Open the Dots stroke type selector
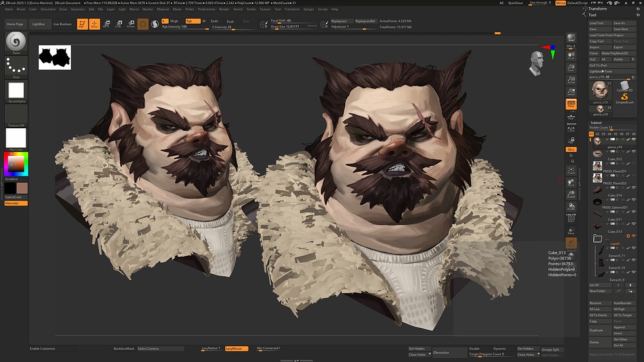Image resolution: width=644 pixels, height=362 pixels. 16,67
